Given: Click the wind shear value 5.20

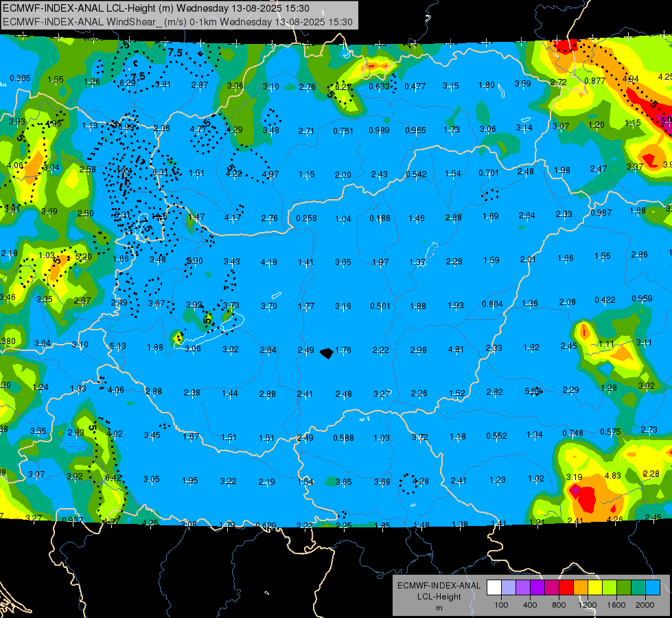Looking at the screenshot, I should point(84,256).
